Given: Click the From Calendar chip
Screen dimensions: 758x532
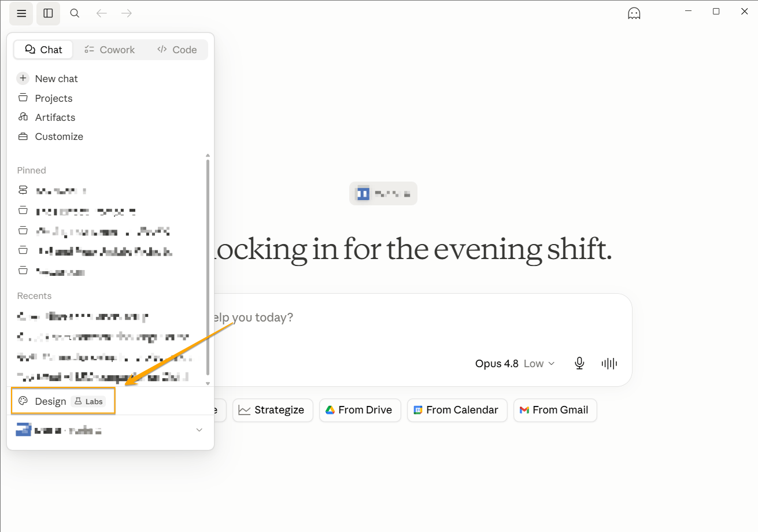Looking at the screenshot, I should [457, 410].
